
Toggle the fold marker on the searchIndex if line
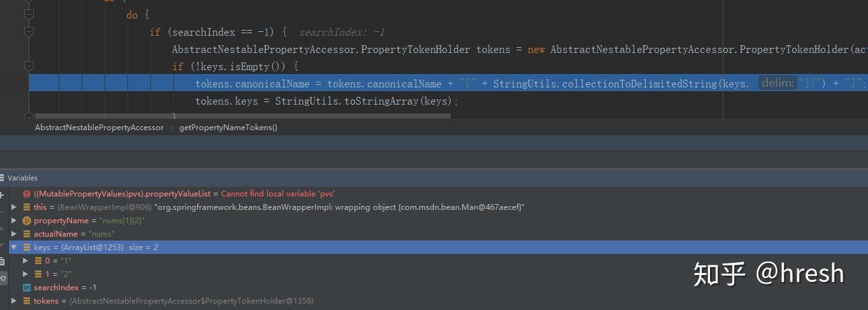pos(28,31)
